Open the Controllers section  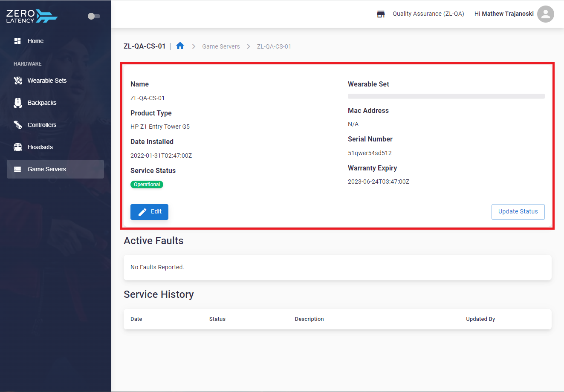pos(55,125)
